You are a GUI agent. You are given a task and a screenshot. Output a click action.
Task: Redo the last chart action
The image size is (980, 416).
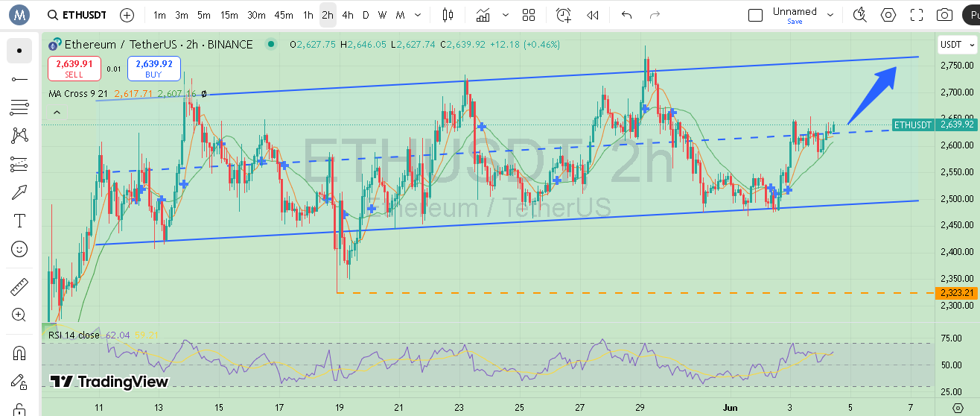(x=655, y=15)
